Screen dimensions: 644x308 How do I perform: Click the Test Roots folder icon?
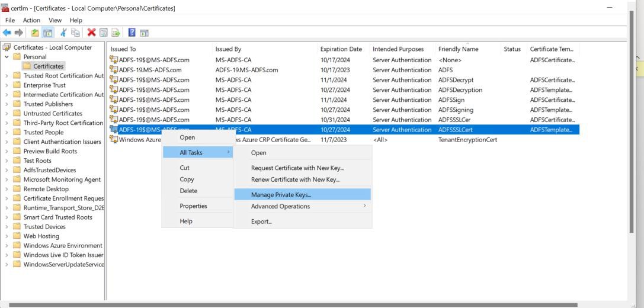point(17,161)
